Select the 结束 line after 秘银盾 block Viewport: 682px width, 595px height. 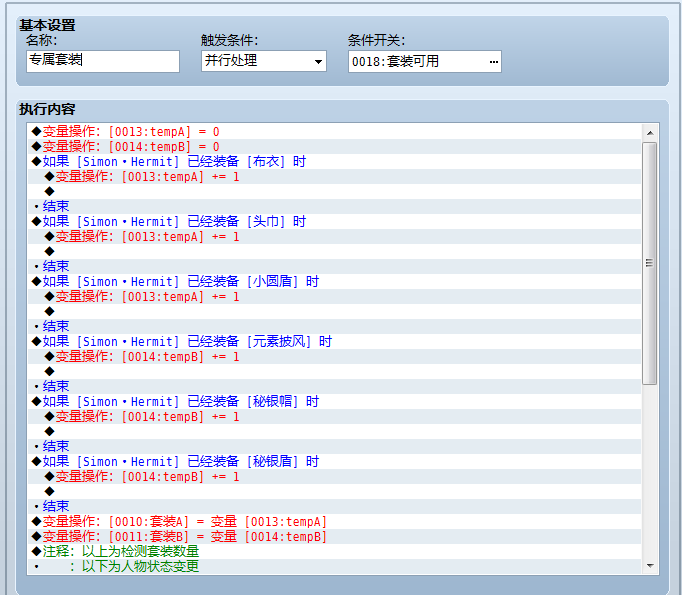[334, 507]
